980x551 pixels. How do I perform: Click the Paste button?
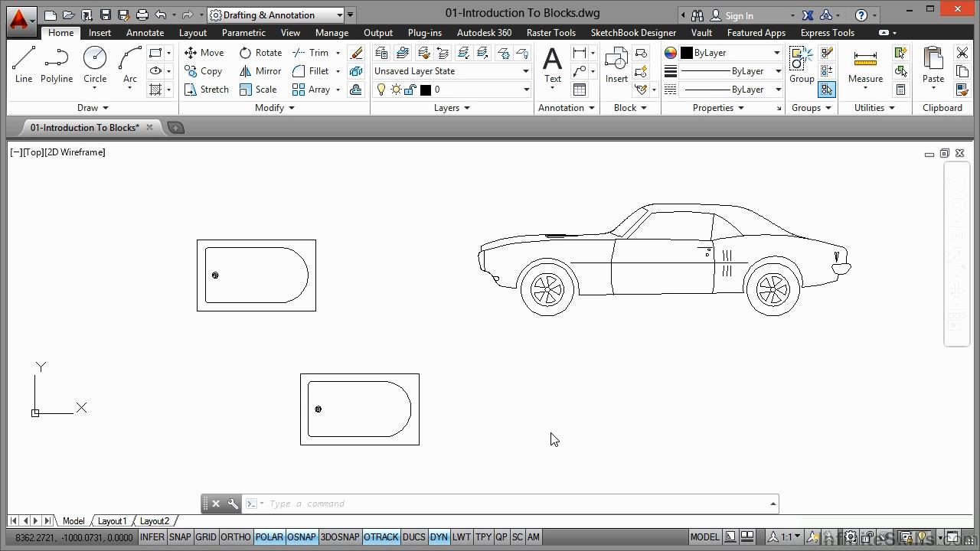click(x=933, y=65)
